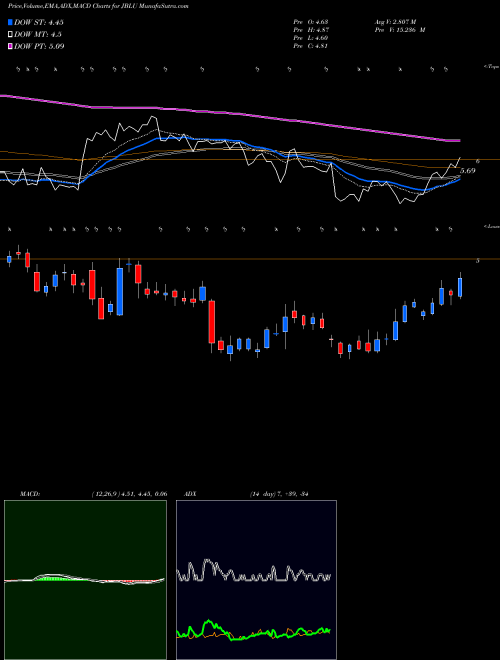
Task: Click the 6 axis label on EMA chart
Action: pos(478,161)
